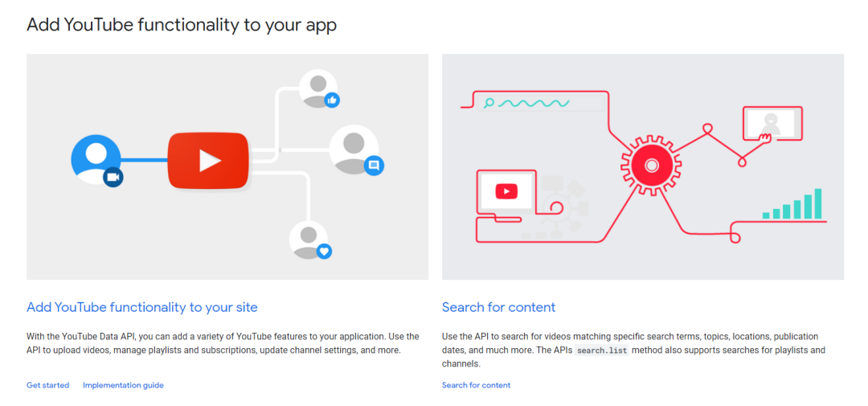868x406 pixels.
Task: Click the red gear in the search illustration
Action: click(x=651, y=166)
